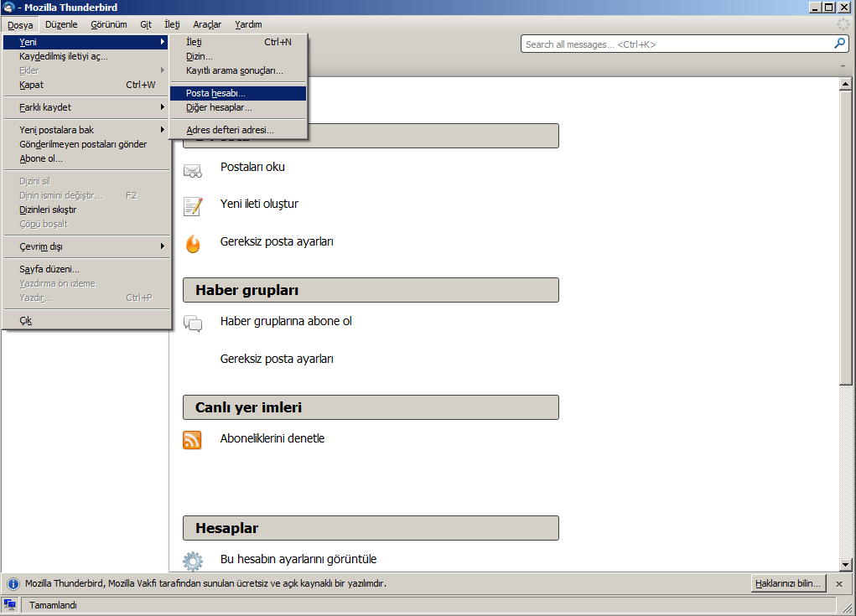Click the read mail envelope icon
Viewport: 856px width, 616px height.
(192, 171)
